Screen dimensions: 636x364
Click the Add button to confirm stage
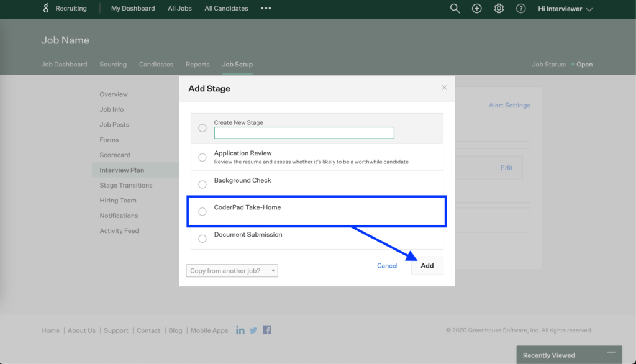427,265
